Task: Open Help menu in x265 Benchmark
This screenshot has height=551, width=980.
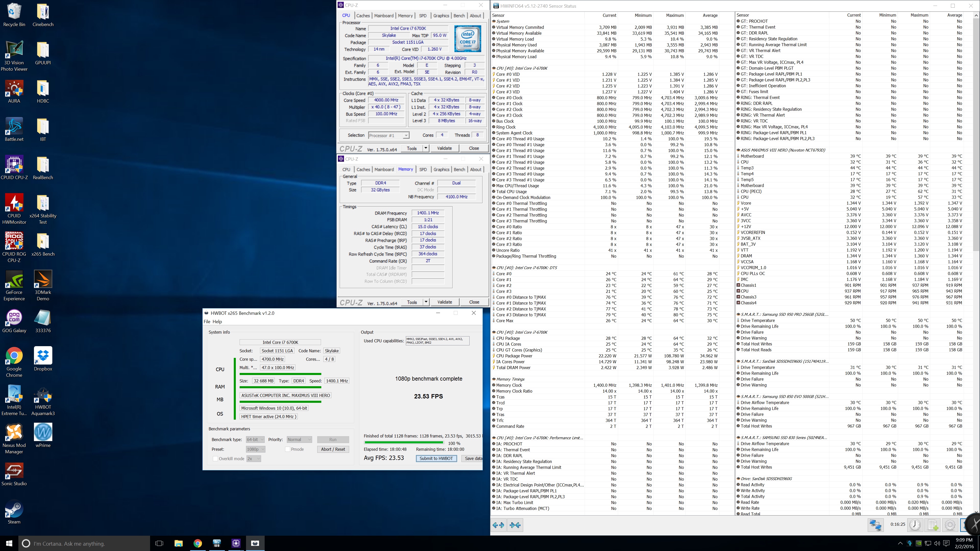Action: [x=217, y=322]
